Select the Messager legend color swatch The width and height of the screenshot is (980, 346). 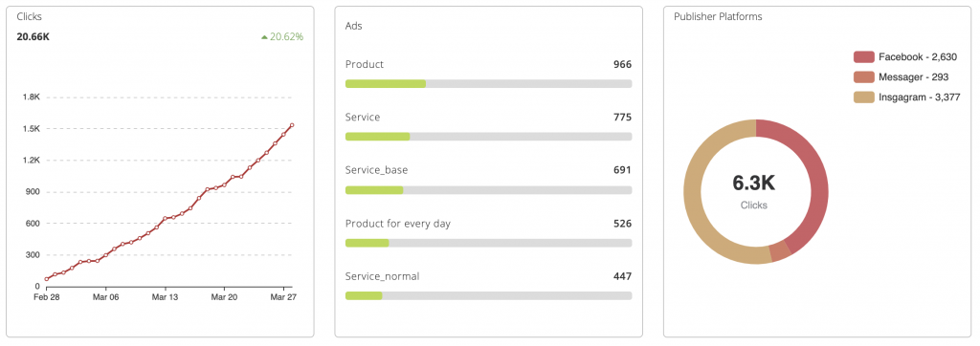(863, 76)
